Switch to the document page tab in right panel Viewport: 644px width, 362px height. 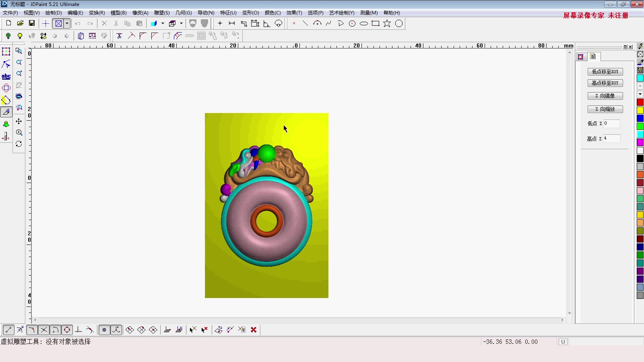pos(593,57)
